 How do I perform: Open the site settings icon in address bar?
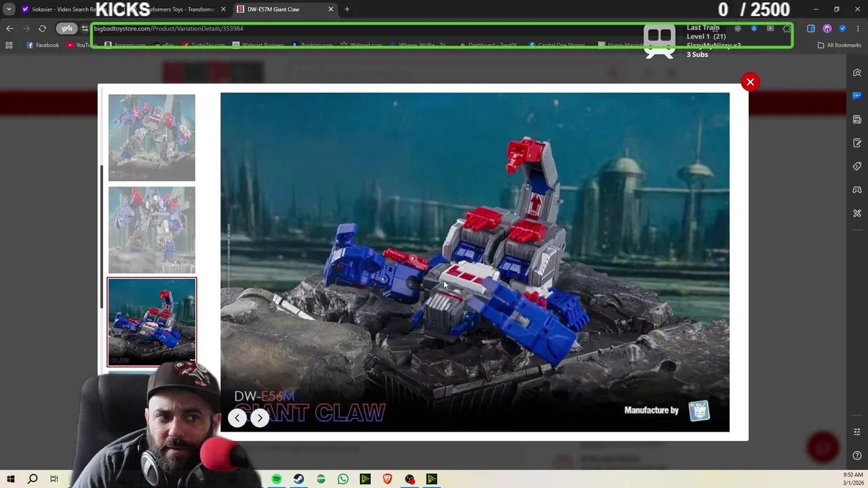84,28
